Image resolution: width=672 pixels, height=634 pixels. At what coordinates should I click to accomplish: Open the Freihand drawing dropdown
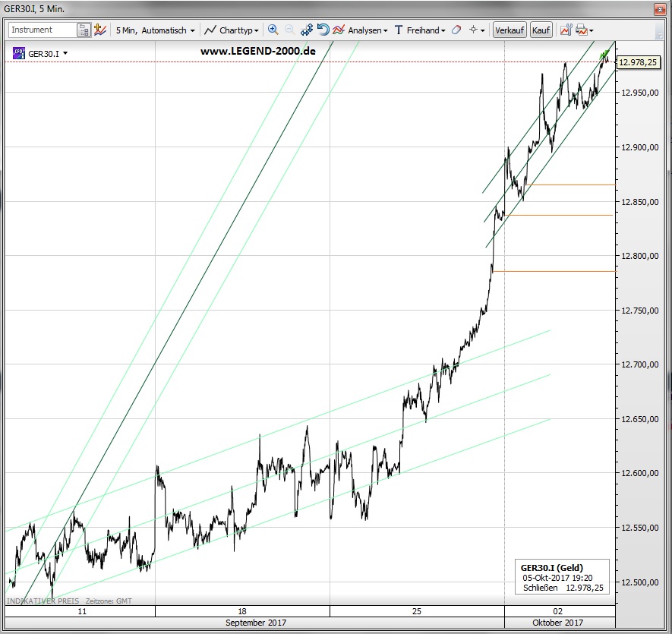426,30
